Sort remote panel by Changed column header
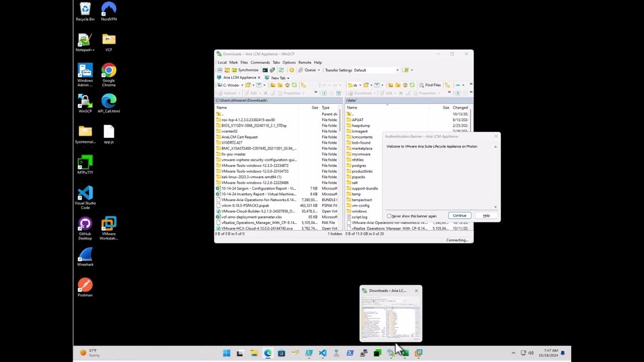 point(460,108)
